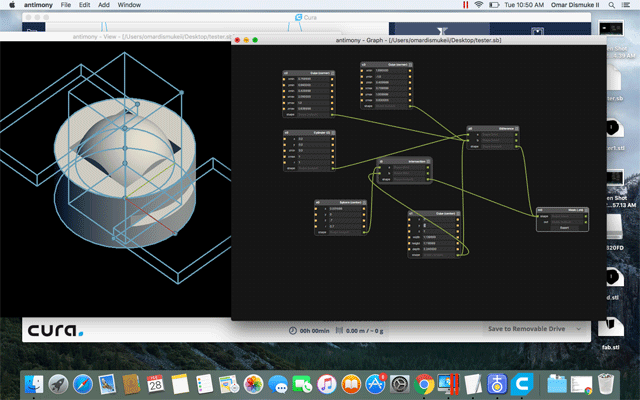This screenshot has height=400, width=640.
Task: Click the Difference node's a input port
Action: 469,134
